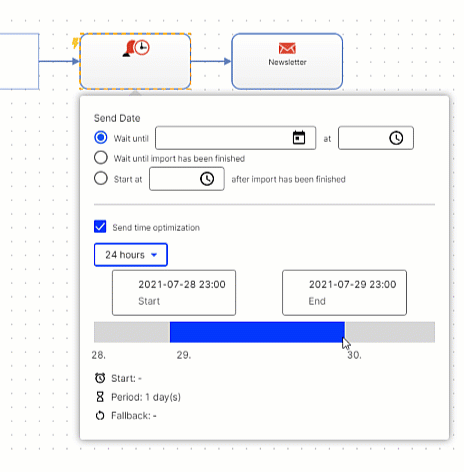Click the red Newsletter envelope icon

click(287, 48)
